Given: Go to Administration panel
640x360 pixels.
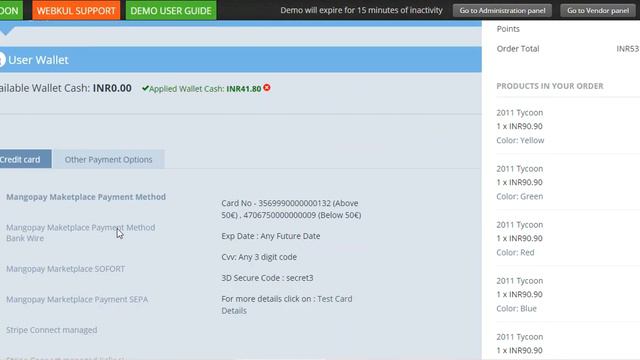Looking at the screenshot, I should (x=502, y=11).
